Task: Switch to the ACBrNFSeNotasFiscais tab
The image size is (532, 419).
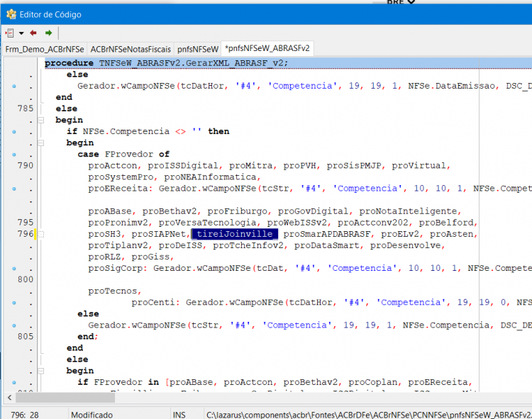Action: 131,49
